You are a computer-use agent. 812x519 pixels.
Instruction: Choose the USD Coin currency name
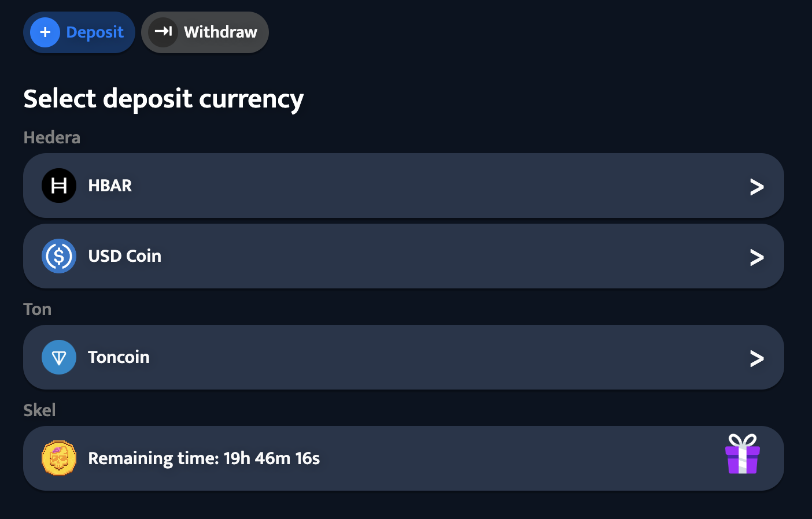(124, 256)
